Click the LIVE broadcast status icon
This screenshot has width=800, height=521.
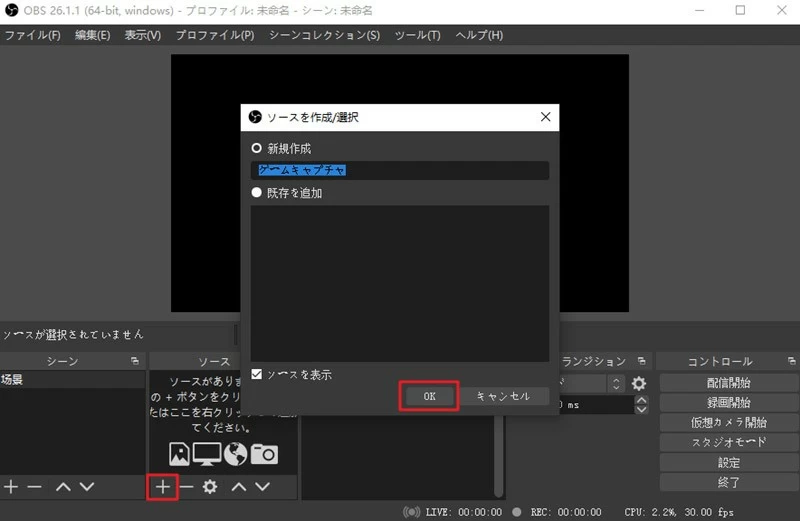[x=411, y=512]
